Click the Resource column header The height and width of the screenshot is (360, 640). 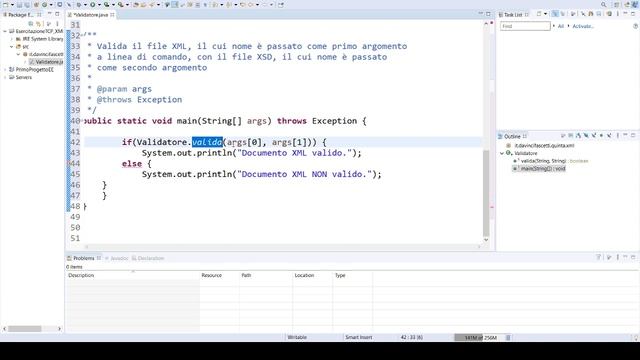pyautogui.click(x=219, y=276)
